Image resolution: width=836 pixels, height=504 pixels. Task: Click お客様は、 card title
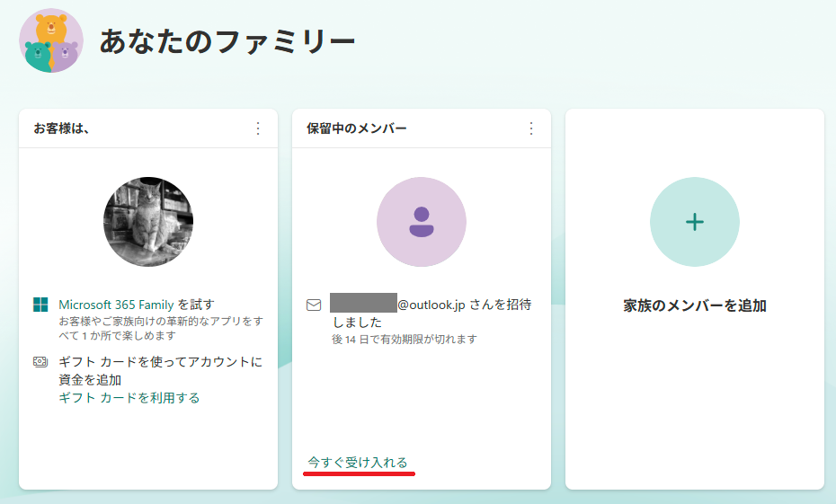pos(61,128)
